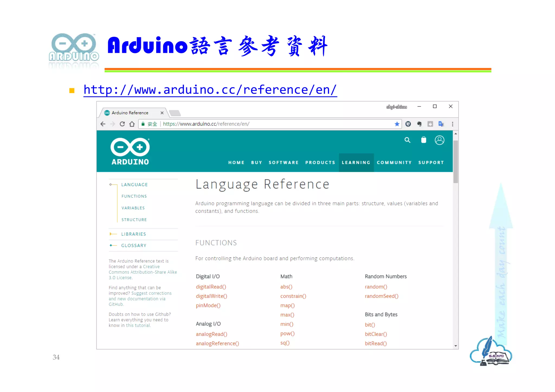Open the COMMUNITY menu item

tap(394, 162)
